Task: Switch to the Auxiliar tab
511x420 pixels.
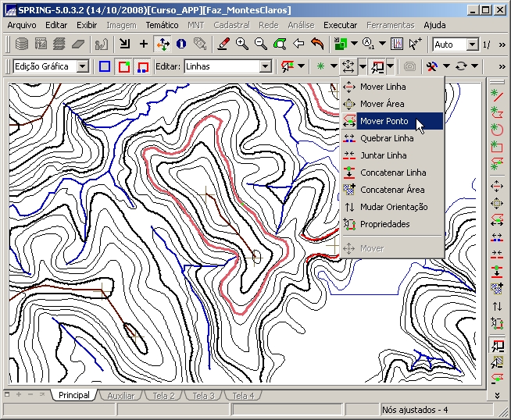Action: point(120,396)
